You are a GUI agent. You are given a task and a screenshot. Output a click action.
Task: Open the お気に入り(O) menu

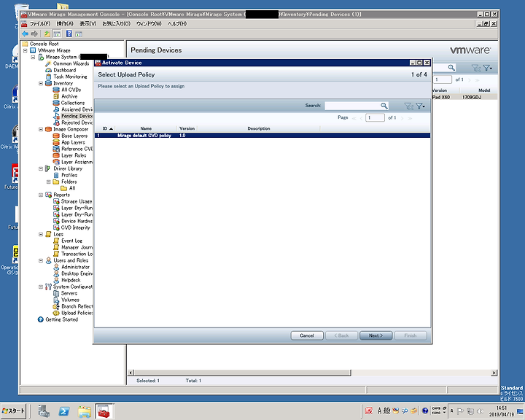point(116,24)
